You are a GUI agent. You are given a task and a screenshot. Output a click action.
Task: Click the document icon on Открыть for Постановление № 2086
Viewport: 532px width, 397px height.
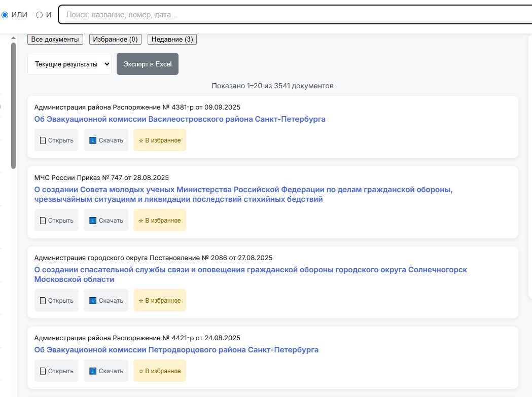43,301
